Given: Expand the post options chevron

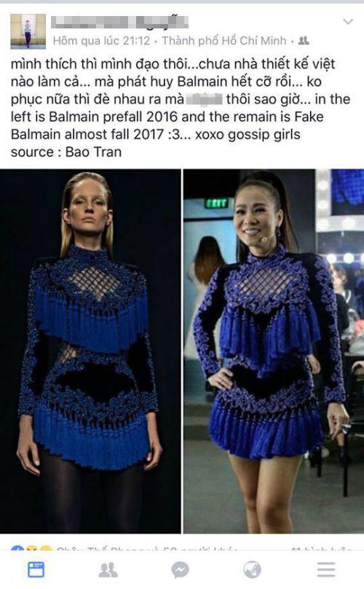Looking at the screenshot, I should [x=348, y=21].
